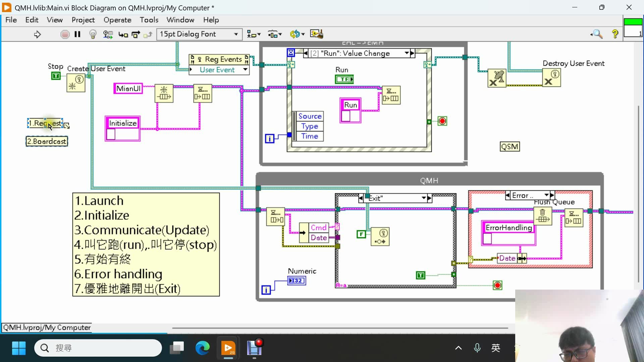Select the event loop stop terminal
The height and width of the screenshot is (362, 644).
pos(442,121)
